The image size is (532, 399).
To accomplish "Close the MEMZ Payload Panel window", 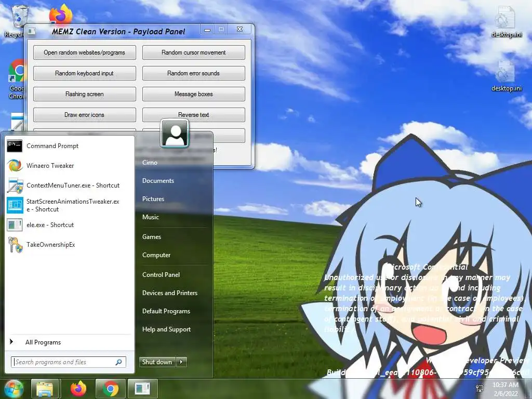I will [240, 30].
